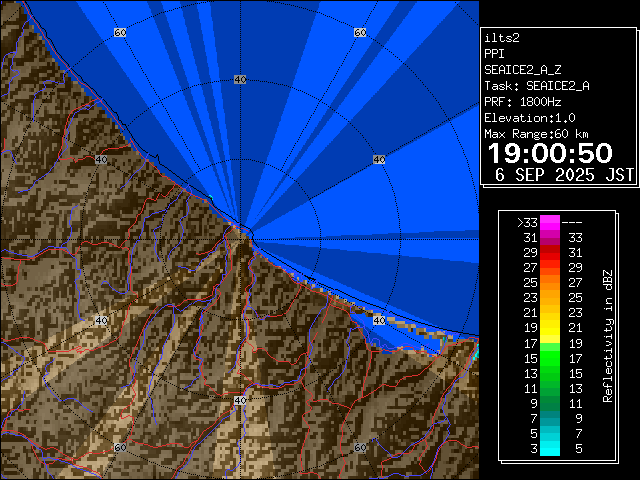640x480 pixels.
Task: Select the Elevation:1.0 readout
Action: click(527, 118)
